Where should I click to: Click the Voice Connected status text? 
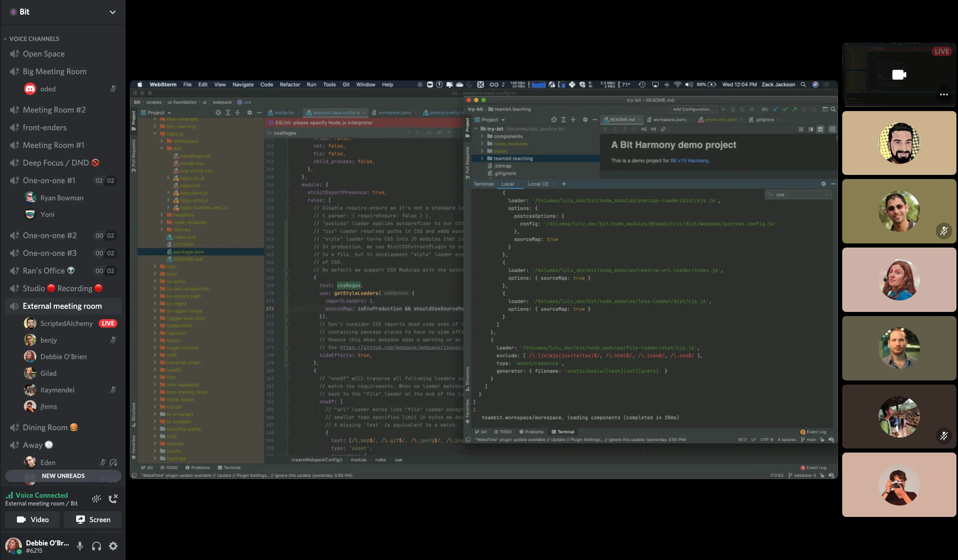coord(42,495)
